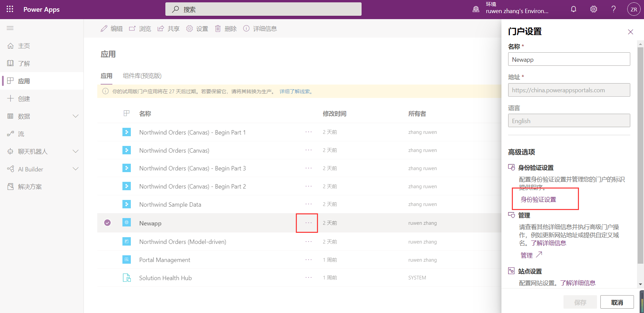Click 了解详细信息 link under 站点设置
644x313 pixels.
[578, 283]
